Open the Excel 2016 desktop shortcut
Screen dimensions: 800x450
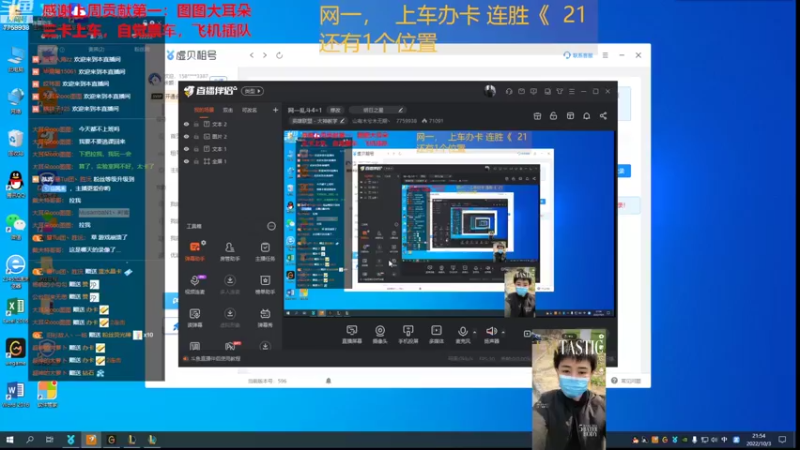pos(15,310)
